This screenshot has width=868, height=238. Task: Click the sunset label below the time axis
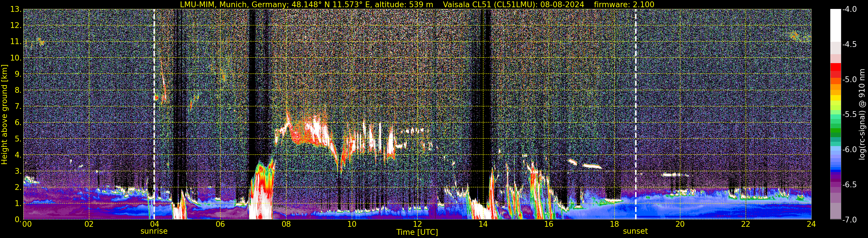(x=635, y=231)
